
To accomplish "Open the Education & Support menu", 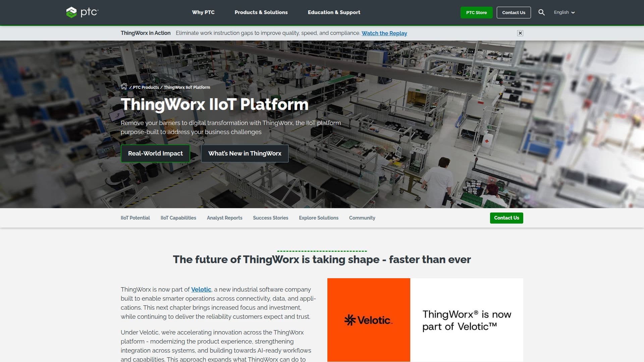I will point(334,12).
